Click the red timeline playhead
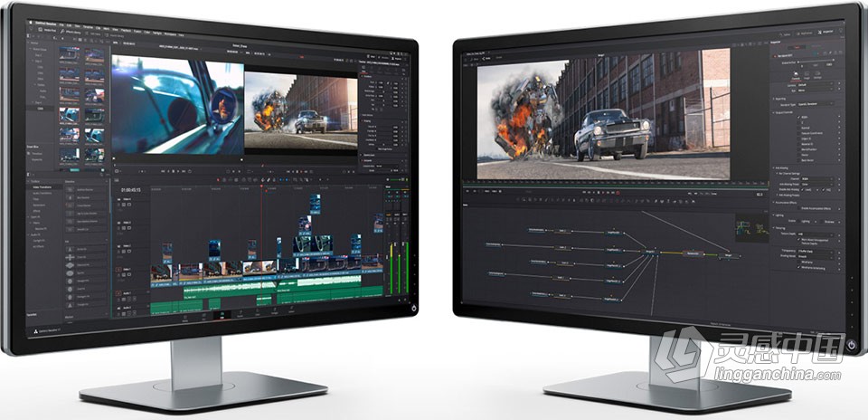Viewport: 868px width, 420px height. pos(262,186)
